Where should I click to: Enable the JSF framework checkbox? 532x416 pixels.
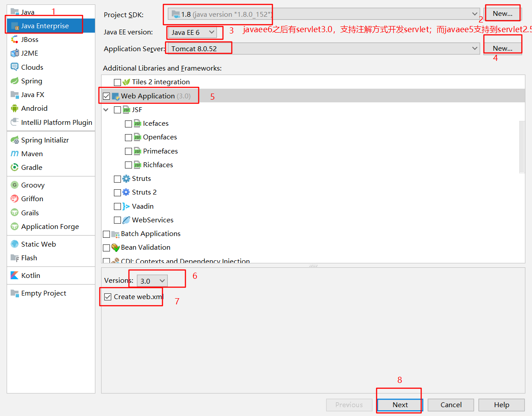tap(117, 110)
